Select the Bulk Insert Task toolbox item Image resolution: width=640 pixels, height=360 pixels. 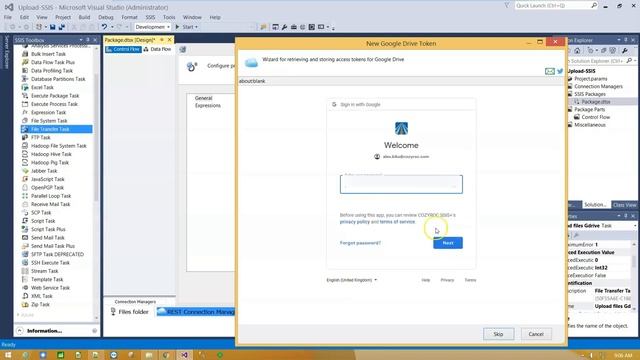[48, 54]
